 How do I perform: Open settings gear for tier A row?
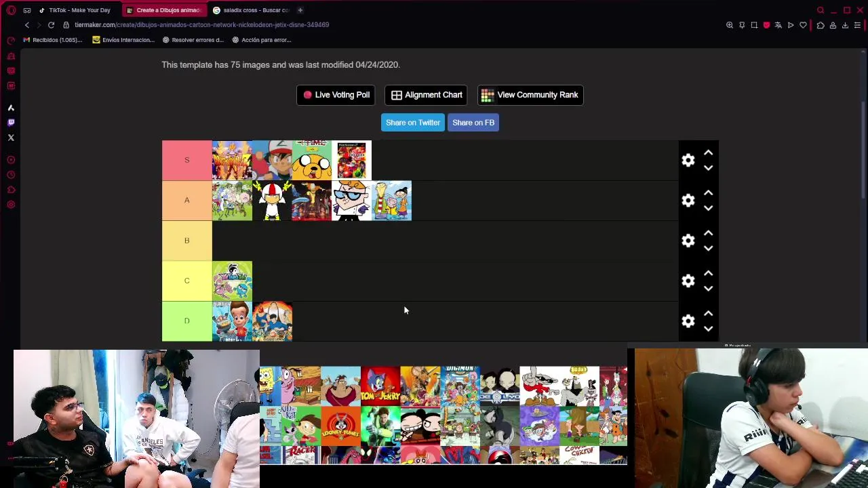click(x=688, y=200)
